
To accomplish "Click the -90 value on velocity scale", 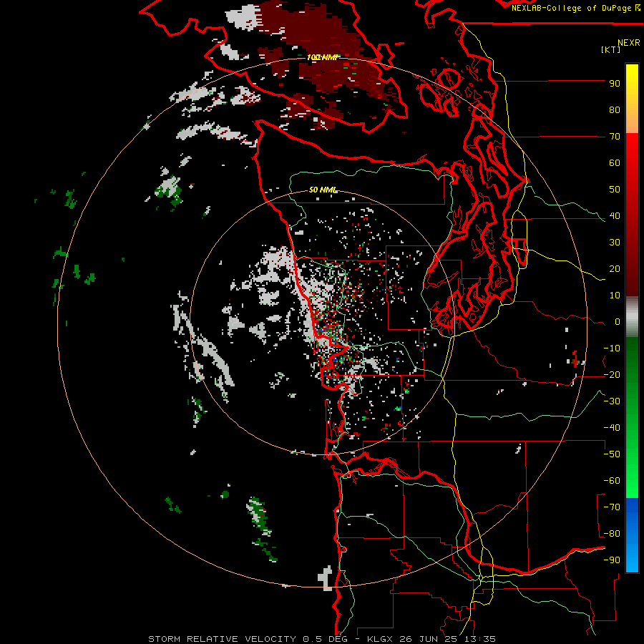I will (612, 560).
